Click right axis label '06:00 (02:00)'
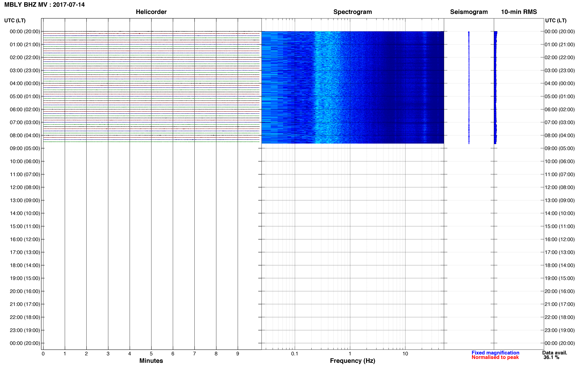Viewport: 588px width, 368px height. pyautogui.click(x=560, y=110)
